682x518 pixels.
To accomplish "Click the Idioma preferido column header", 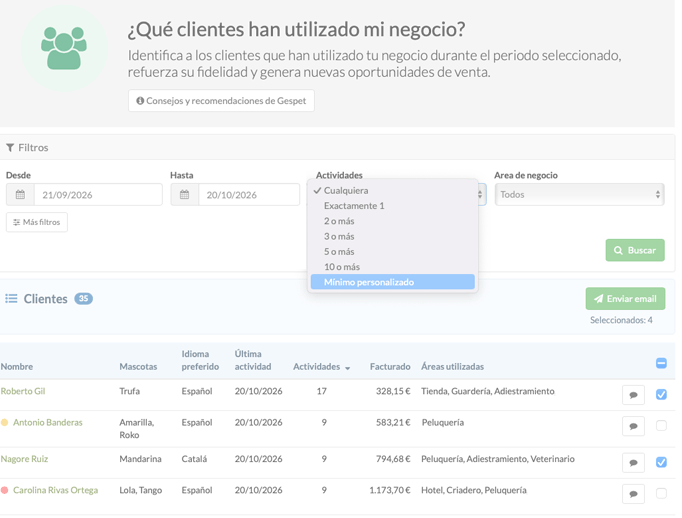I will pyautogui.click(x=200, y=360).
